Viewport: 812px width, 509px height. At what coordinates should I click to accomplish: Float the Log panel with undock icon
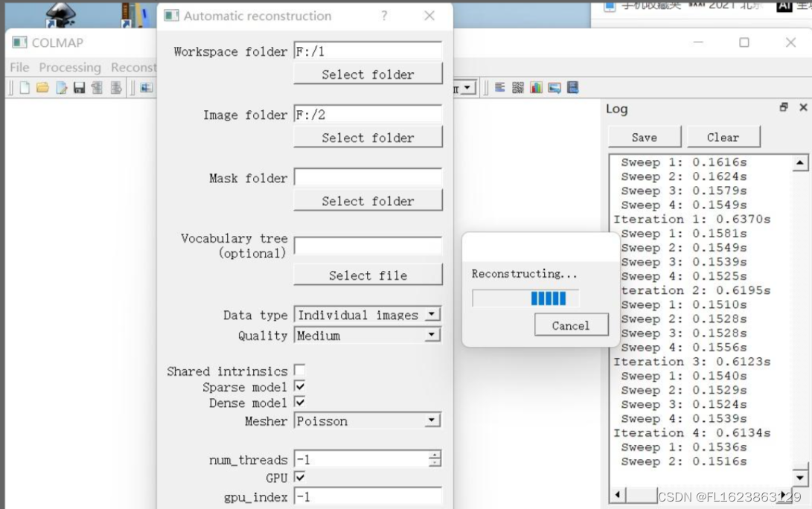tap(784, 107)
